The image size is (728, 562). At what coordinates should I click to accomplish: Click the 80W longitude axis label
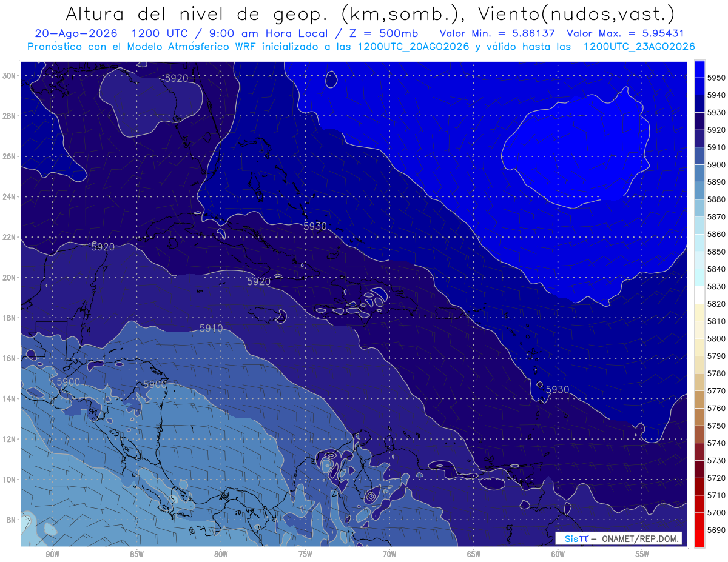tap(221, 555)
